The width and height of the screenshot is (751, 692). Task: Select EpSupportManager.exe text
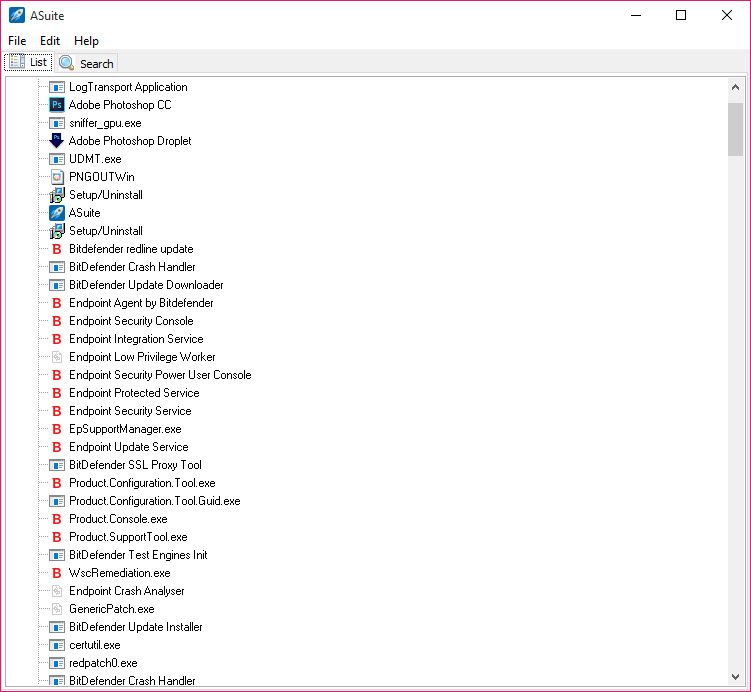coord(125,429)
